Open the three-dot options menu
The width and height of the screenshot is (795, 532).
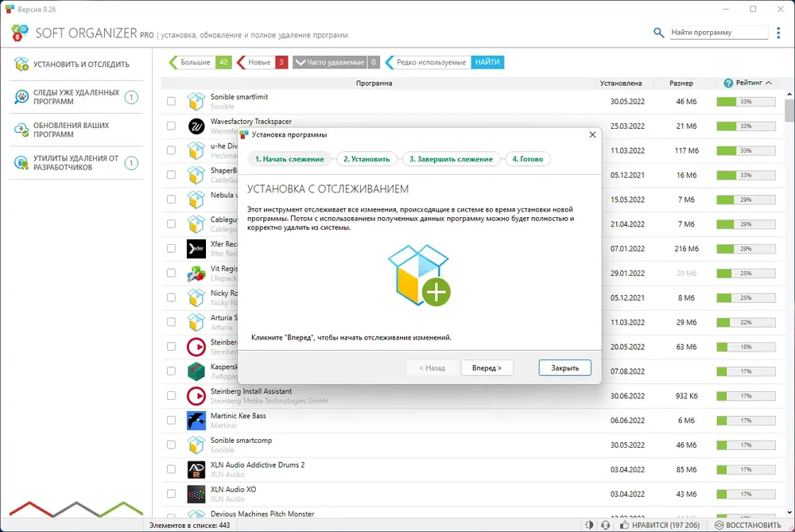[778, 33]
